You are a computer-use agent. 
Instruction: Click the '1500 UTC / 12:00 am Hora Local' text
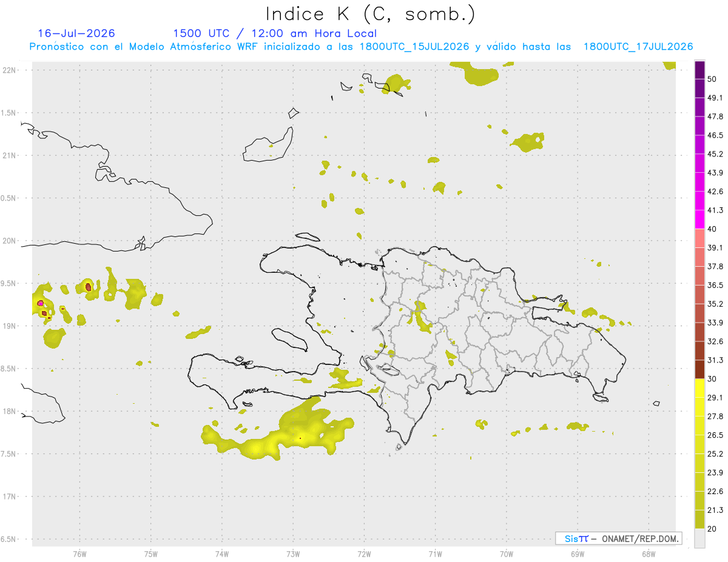pyautogui.click(x=275, y=33)
